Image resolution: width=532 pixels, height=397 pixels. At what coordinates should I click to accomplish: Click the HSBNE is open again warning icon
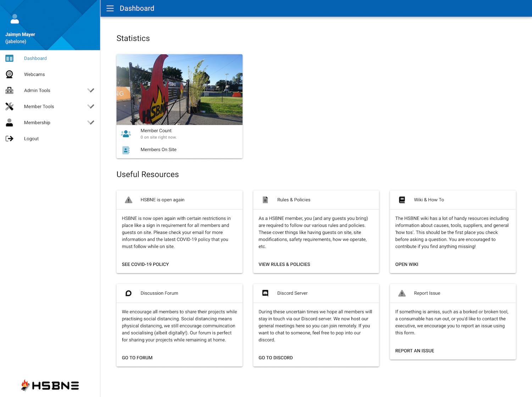tap(129, 200)
